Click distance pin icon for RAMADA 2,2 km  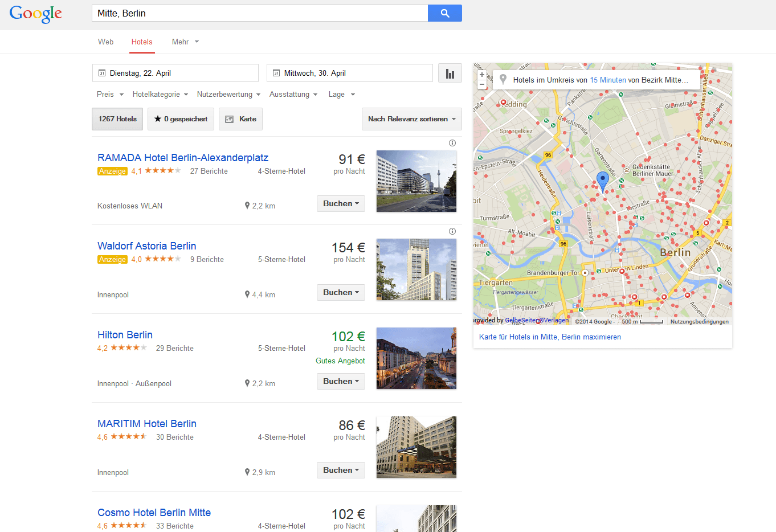247,206
